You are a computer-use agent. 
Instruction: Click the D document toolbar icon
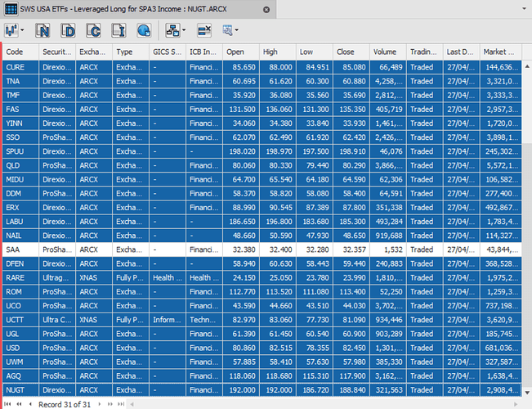[68, 30]
